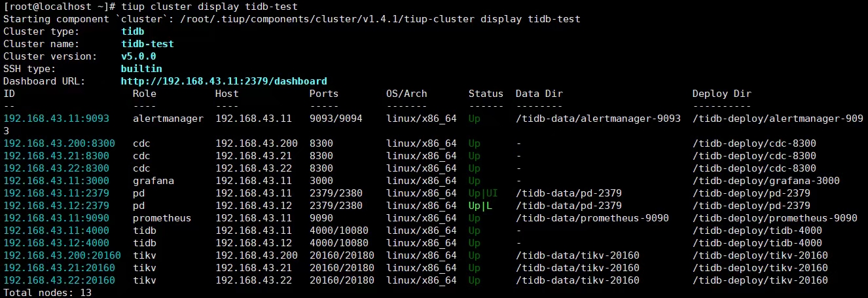
Task: Click the Up|UI status
Action: (x=483, y=193)
